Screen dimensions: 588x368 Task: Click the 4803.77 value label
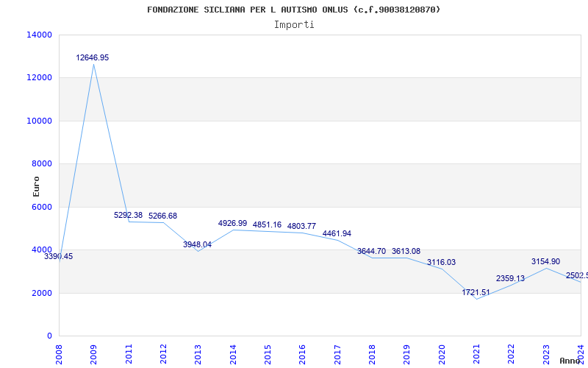(301, 226)
